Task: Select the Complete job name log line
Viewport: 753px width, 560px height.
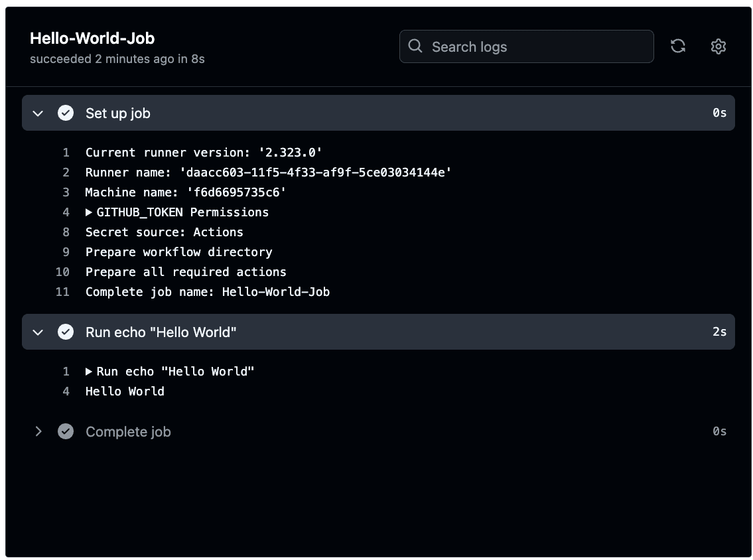Action: pos(208,292)
